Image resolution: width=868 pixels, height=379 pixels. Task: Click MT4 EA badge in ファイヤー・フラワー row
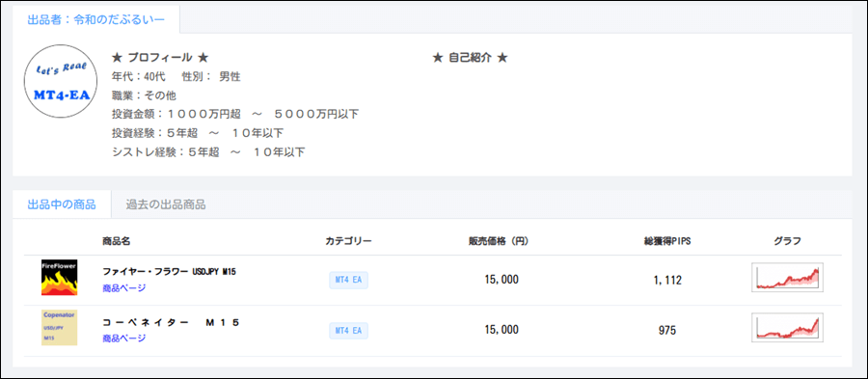(348, 280)
